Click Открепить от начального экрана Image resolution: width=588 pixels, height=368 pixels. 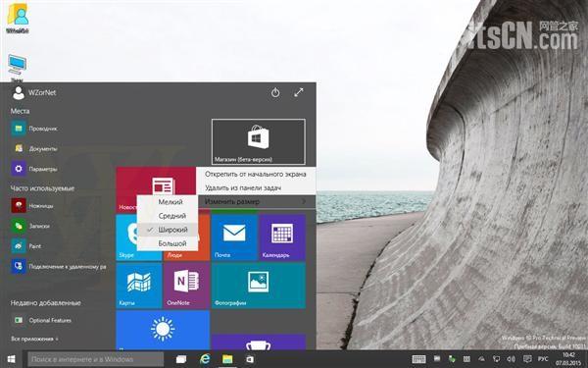tap(256, 175)
